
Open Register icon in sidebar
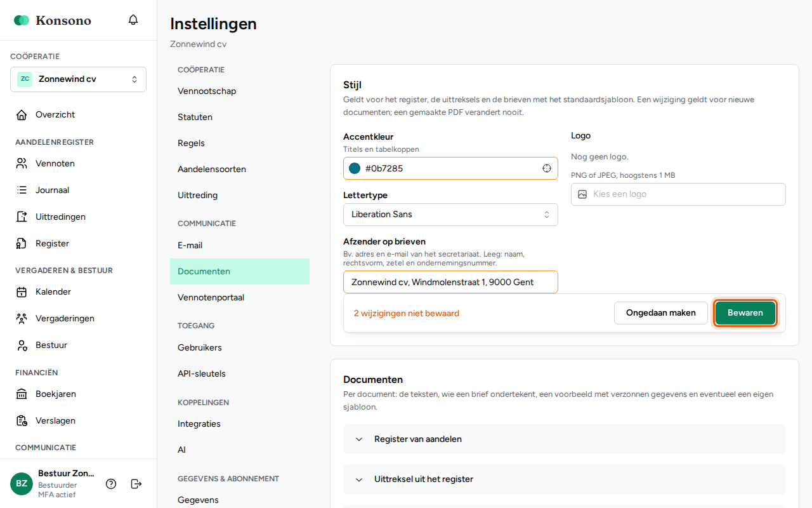pyautogui.click(x=22, y=243)
